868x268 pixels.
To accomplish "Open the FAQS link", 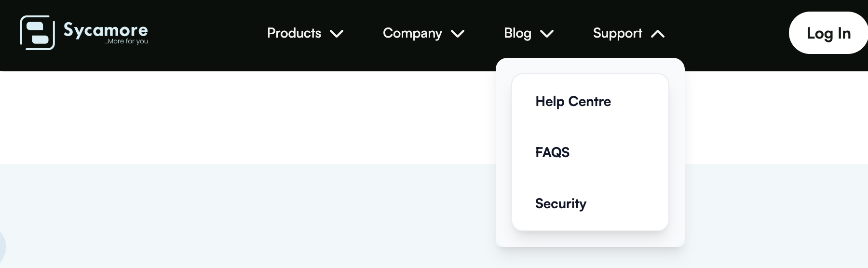I will click(x=552, y=152).
